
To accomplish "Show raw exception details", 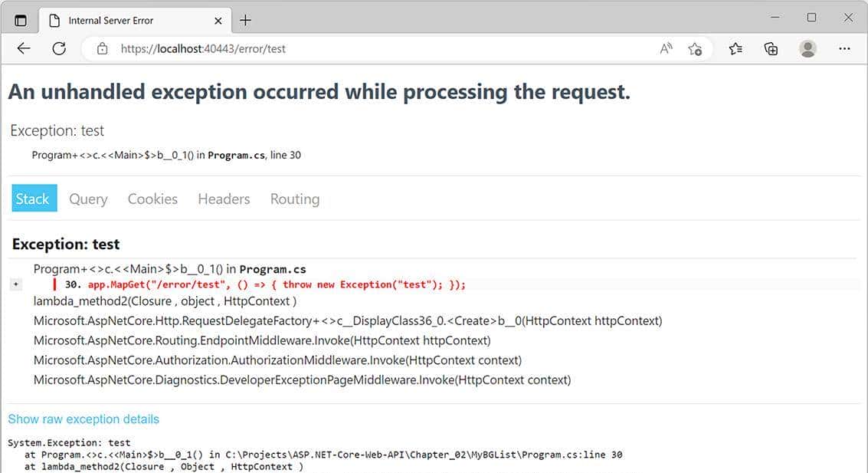I will (x=83, y=419).
